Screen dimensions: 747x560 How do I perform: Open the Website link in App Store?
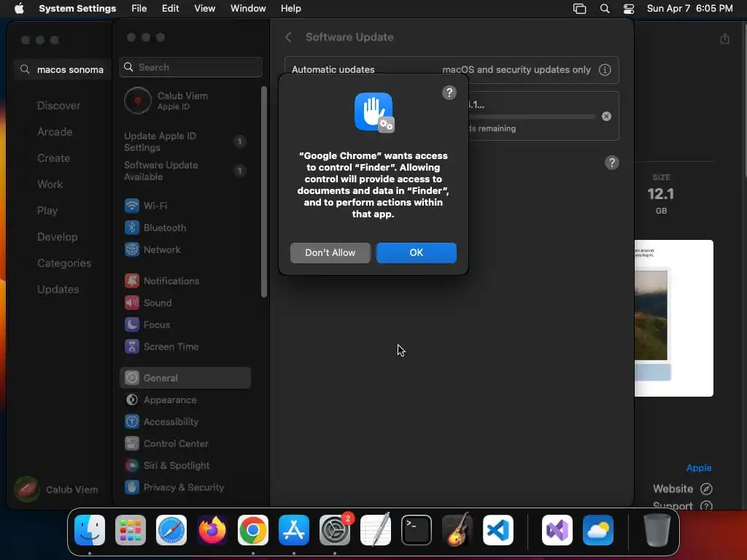pyautogui.click(x=682, y=489)
